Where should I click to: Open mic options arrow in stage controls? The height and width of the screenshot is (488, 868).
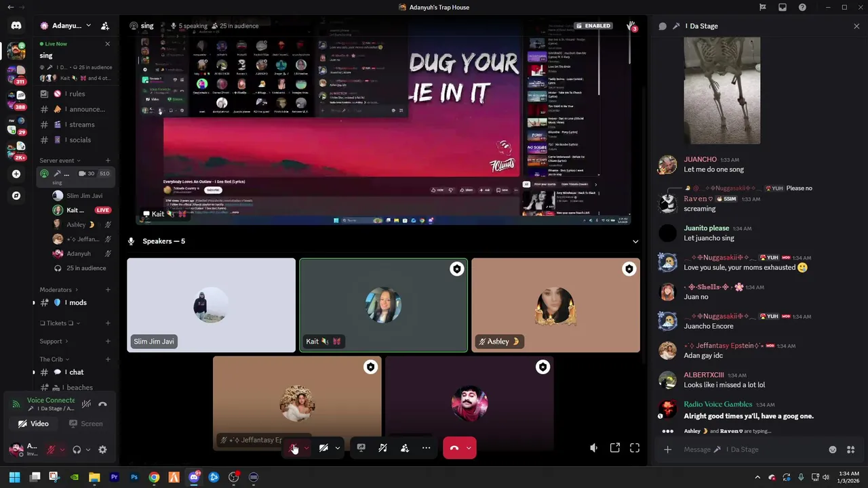tap(307, 448)
